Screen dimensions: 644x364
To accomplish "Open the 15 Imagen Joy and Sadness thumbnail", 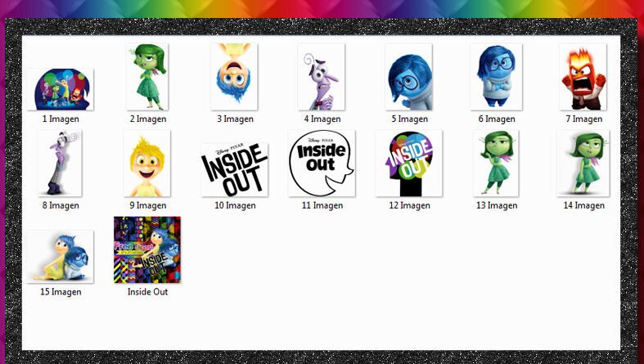I will tap(60, 256).
